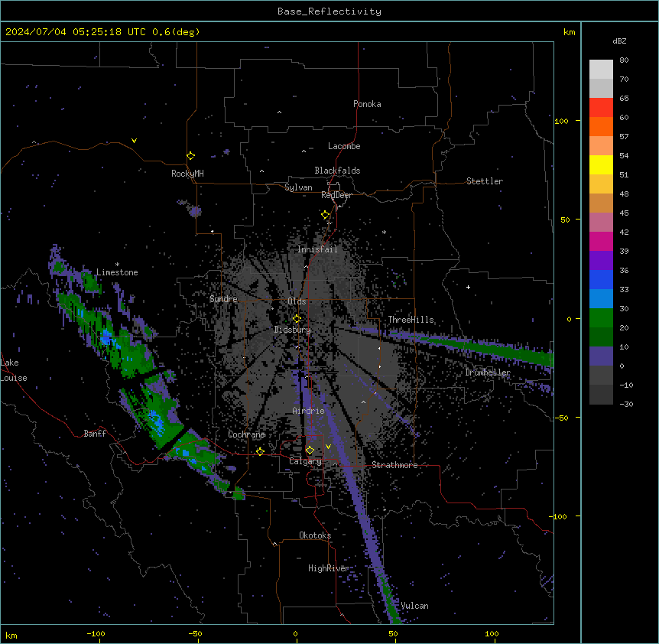
Task: Click the 80 value in the dBZ legend
Action: pyautogui.click(x=624, y=60)
